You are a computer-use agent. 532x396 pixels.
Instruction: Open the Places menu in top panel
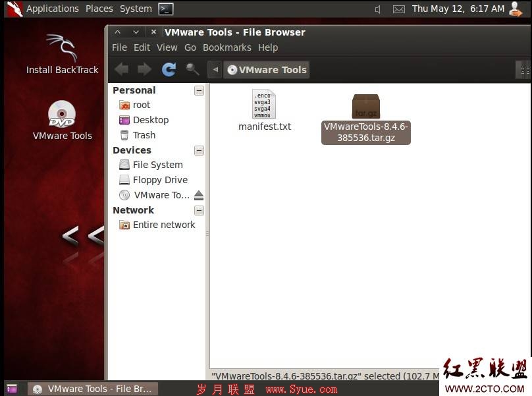pos(99,9)
